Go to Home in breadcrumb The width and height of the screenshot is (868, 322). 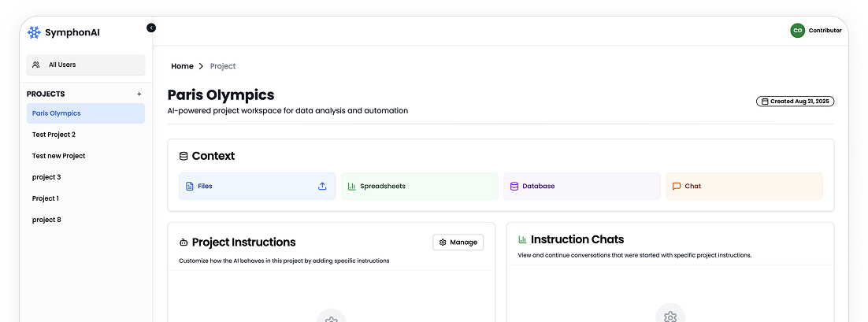point(182,66)
